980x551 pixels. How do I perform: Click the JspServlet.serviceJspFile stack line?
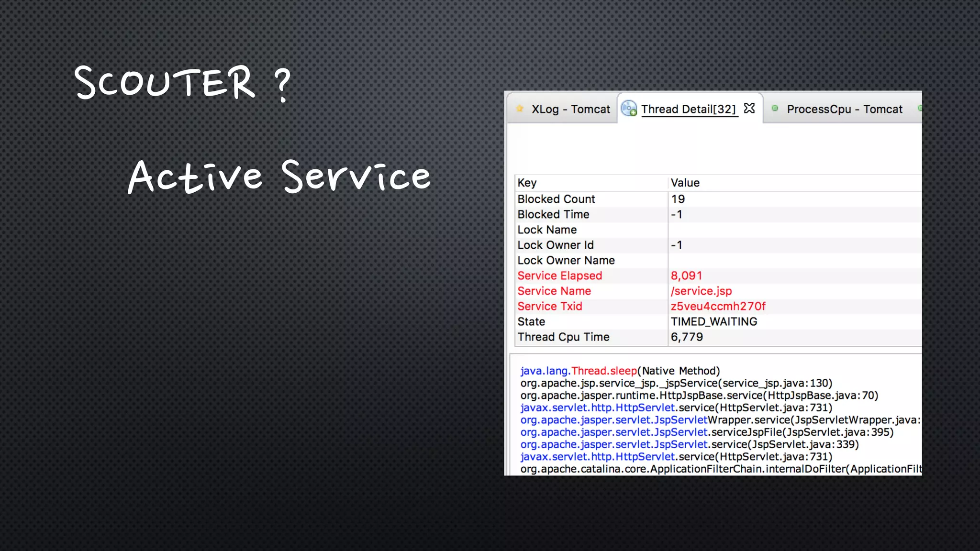click(707, 432)
